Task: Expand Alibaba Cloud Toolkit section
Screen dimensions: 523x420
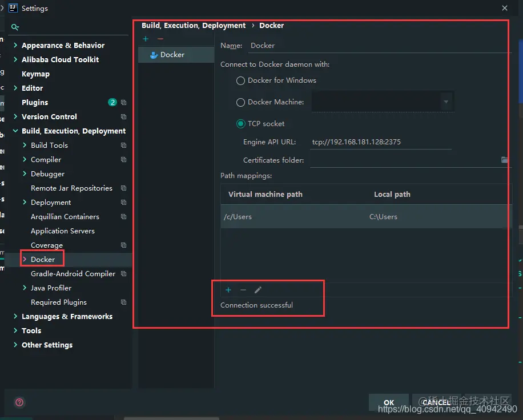Action: [15, 59]
